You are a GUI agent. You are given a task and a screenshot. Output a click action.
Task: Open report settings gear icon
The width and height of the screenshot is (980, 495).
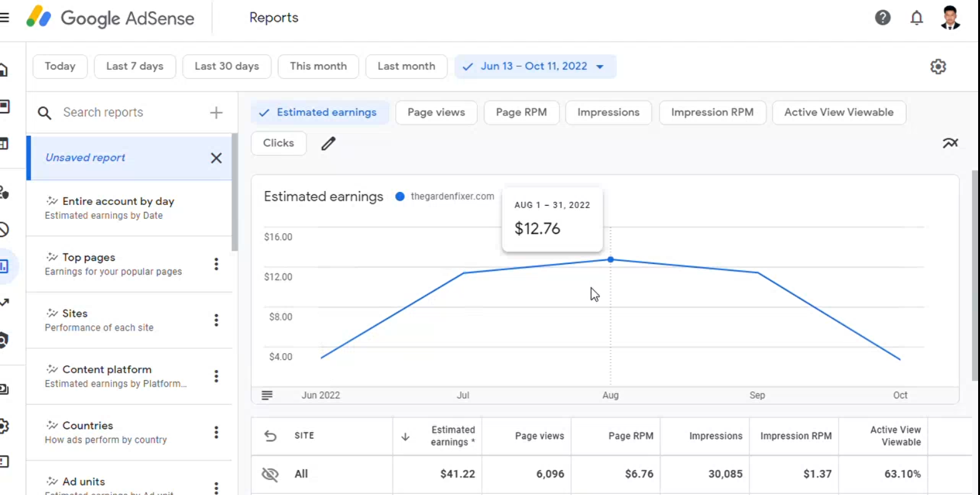point(938,66)
